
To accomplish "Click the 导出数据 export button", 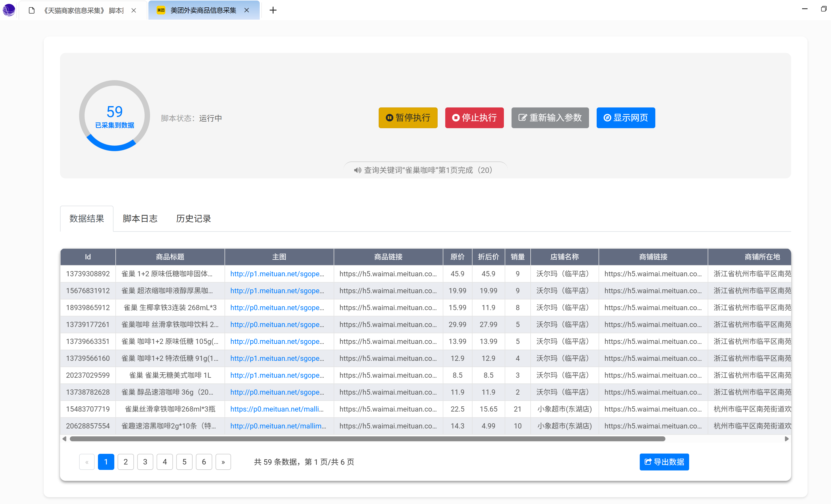I will click(664, 462).
